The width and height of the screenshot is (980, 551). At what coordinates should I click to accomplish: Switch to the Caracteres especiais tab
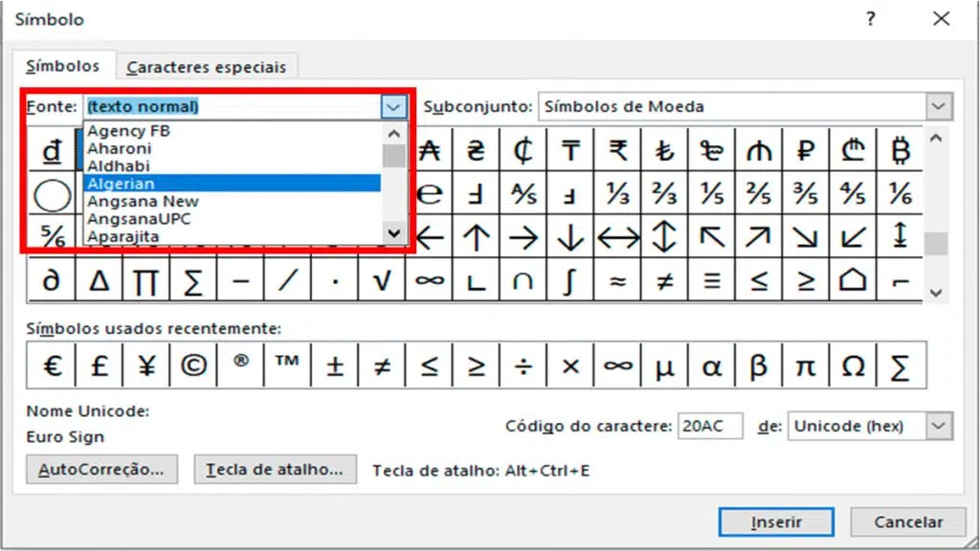tap(207, 67)
